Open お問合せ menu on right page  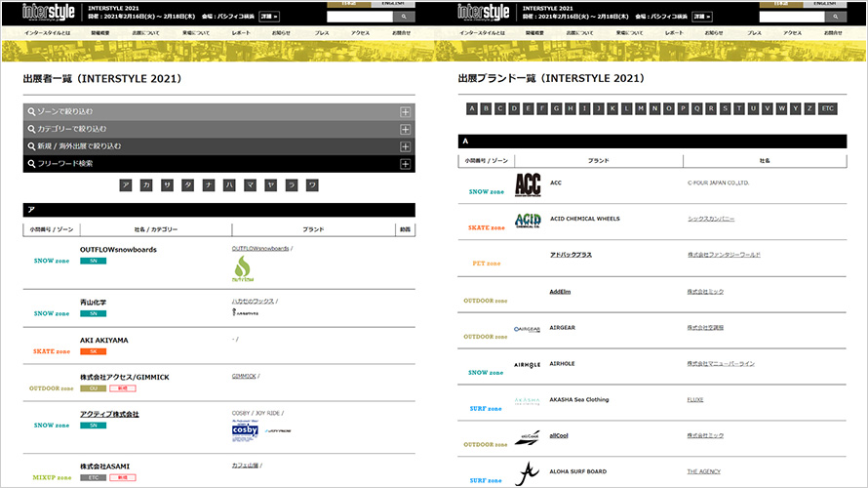tap(833, 33)
